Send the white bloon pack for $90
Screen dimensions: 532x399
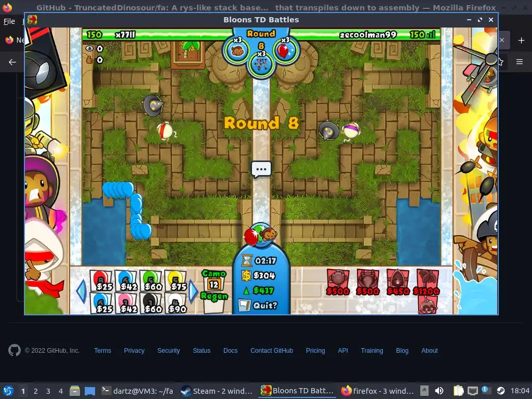coord(176,303)
